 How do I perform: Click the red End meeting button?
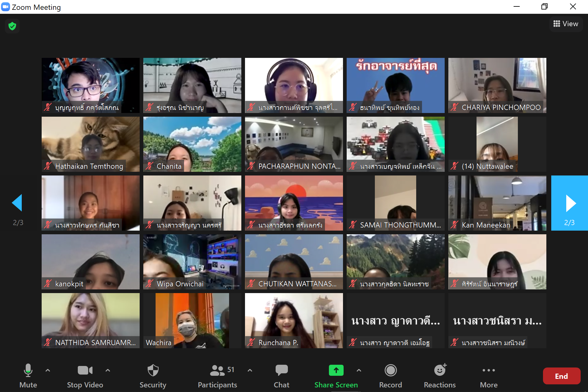coord(561,376)
